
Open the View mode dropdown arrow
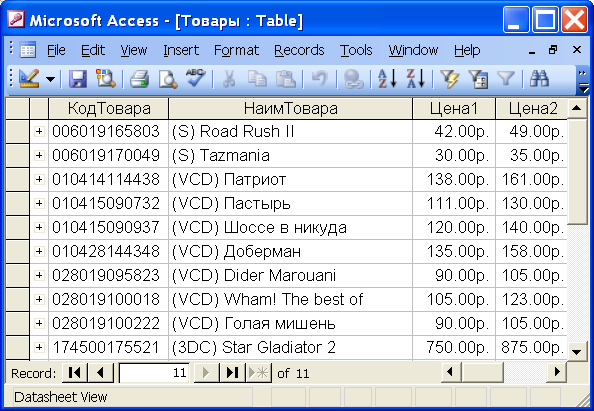point(50,79)
